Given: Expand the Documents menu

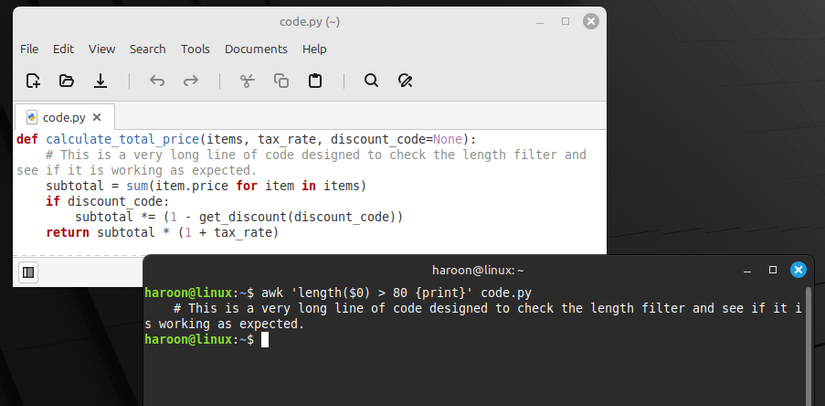Looking at the screenshot, I should point(256,49).
